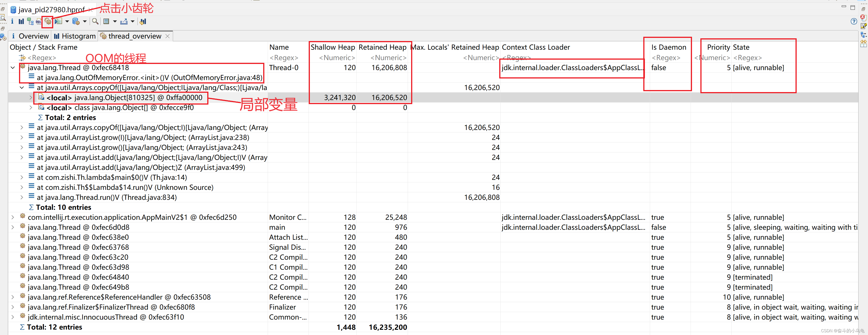This screenshot has width=868, height=335.
Task: Click the thread overview gear icon
Action: click(x=48, y=22)
